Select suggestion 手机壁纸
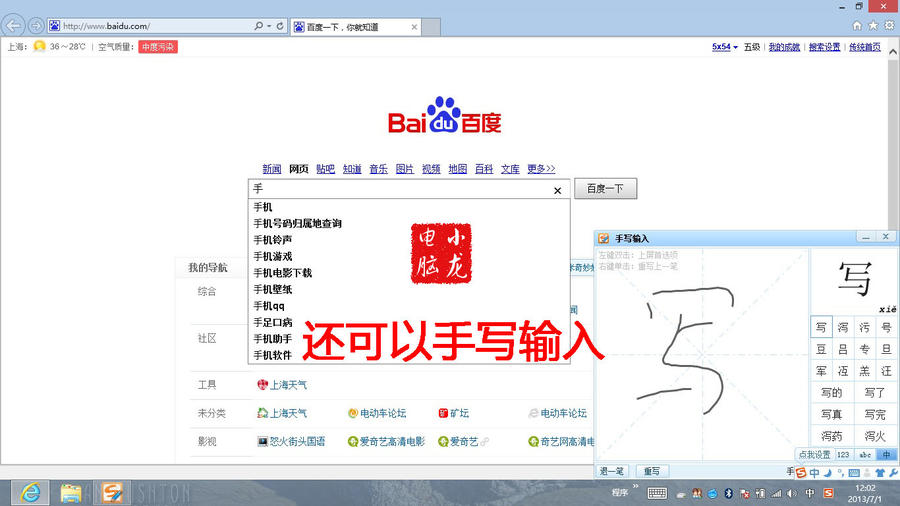The width and height of the screenshot is (900, 506). [x=273, y=289]
